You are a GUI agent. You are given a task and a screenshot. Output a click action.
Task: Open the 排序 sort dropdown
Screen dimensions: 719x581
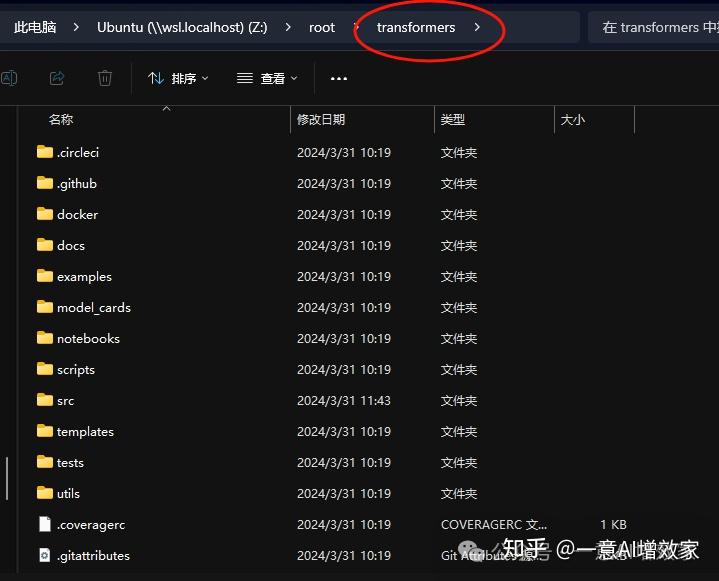(178, 78)
